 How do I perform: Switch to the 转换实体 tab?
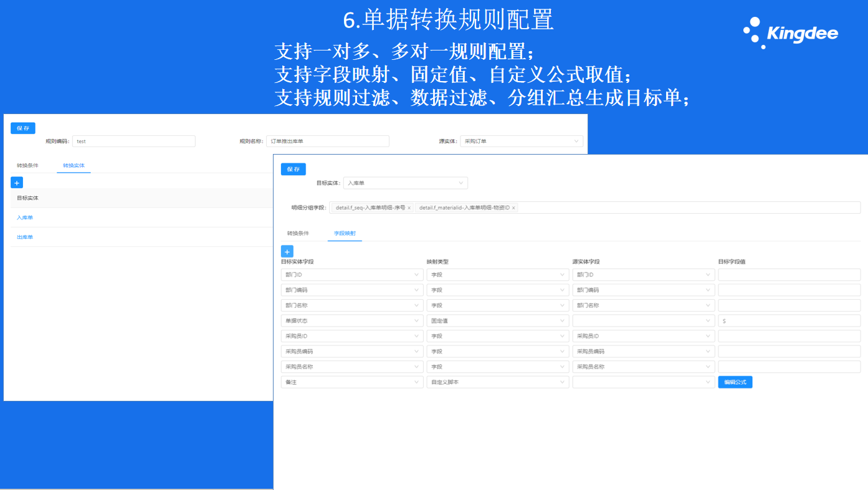pos(74,166)
